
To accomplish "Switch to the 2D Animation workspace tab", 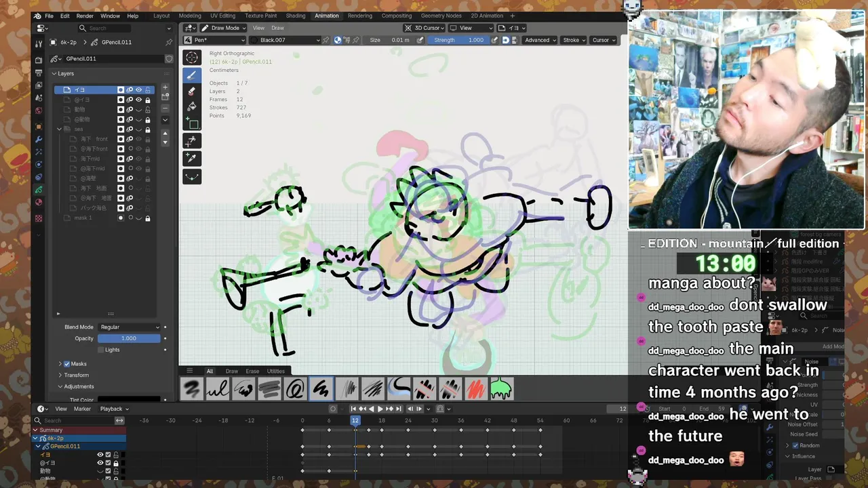I will point(487,16).
